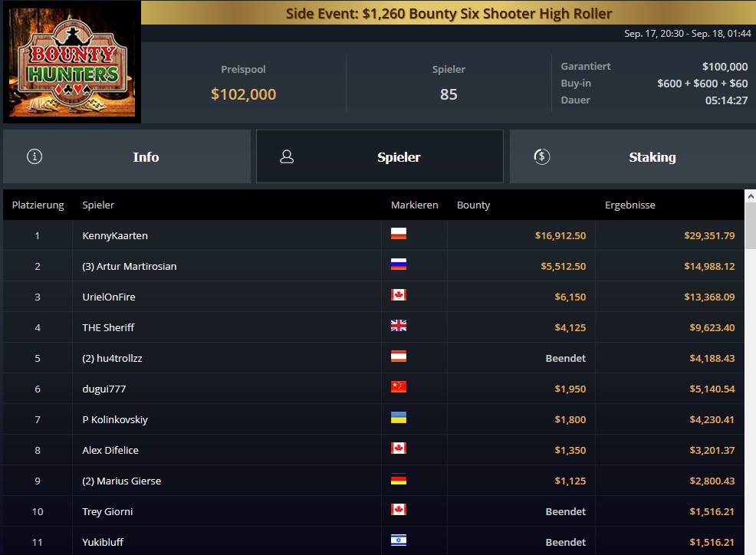The height and width of the screenshot is (555, 756).
Task: Click KennyKaarten's Poland flag icon
Action: tap(398, 234)
